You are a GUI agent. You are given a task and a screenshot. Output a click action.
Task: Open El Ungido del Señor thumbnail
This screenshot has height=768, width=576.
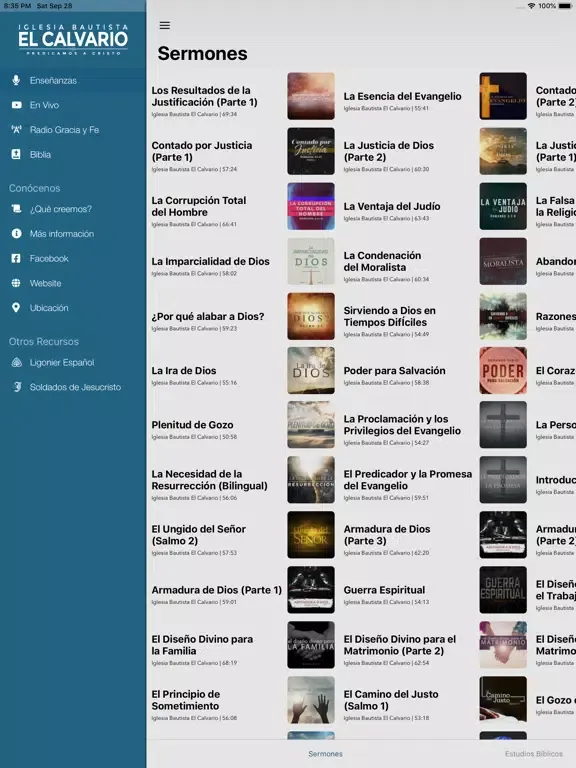point(311,535)
